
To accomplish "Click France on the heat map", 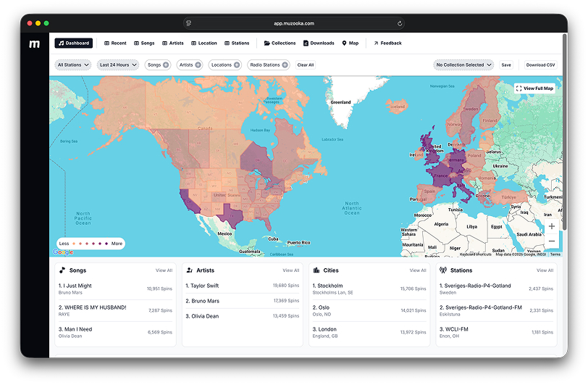I will pyautogui.click(x=442, y=175).
